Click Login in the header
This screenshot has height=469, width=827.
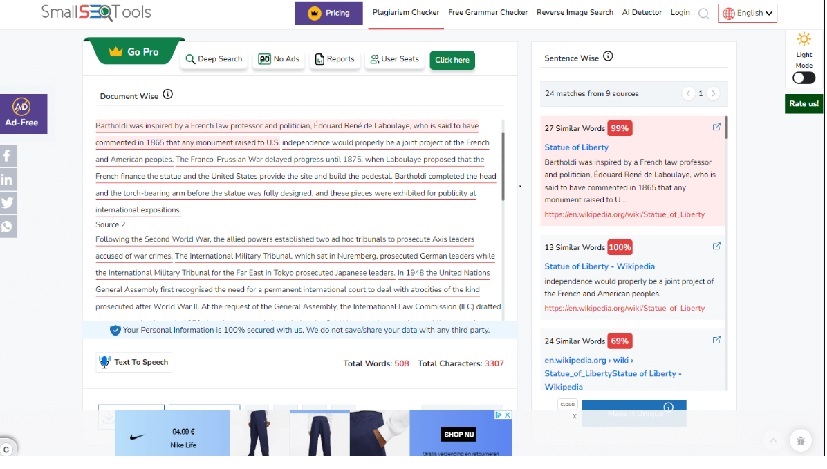click(680, 12)
